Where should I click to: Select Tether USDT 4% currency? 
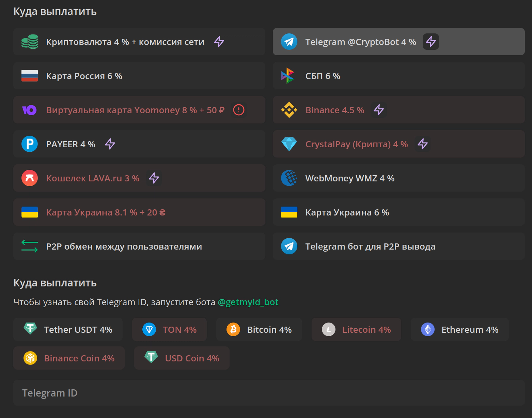[x=68, y=329]
